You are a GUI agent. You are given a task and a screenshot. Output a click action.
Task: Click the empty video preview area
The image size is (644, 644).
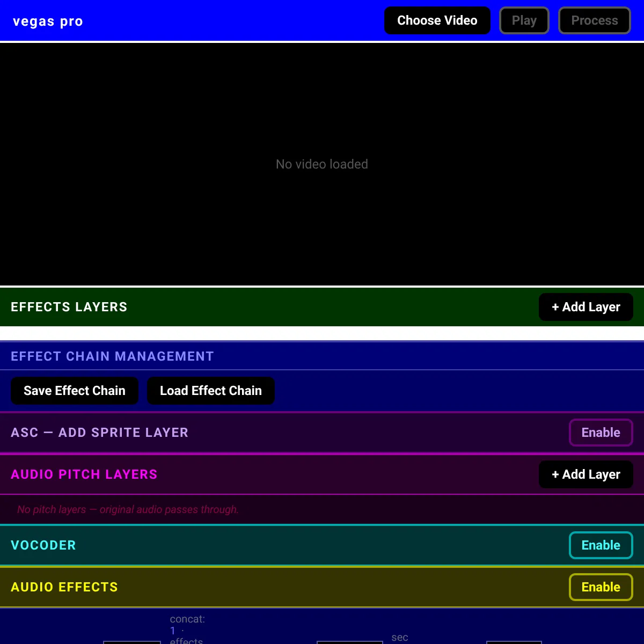(322, 164)
